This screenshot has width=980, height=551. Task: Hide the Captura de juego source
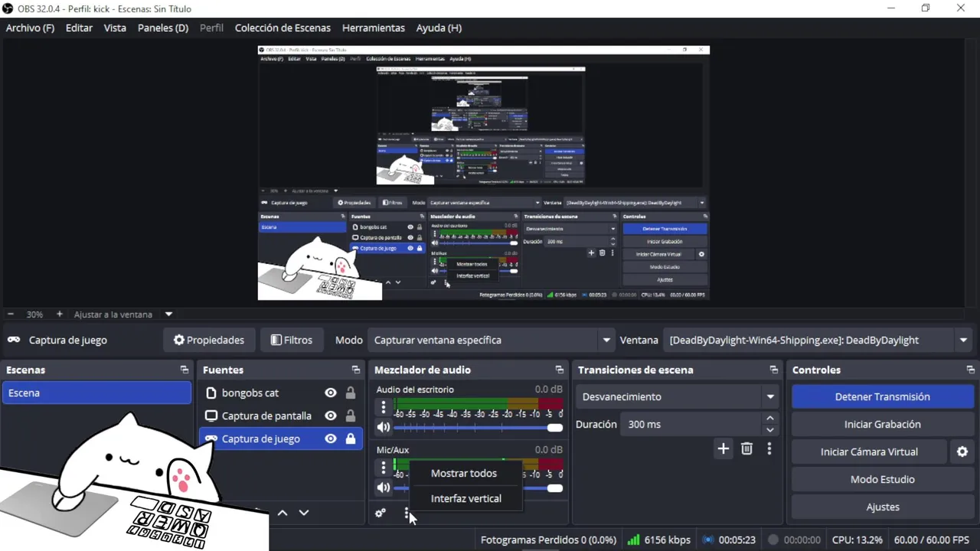(331, 439)
